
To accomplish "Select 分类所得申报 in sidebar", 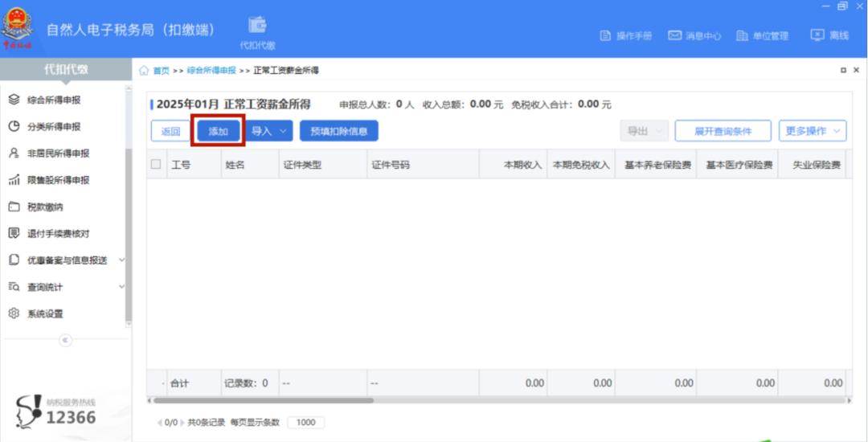I will click(53, 127).
